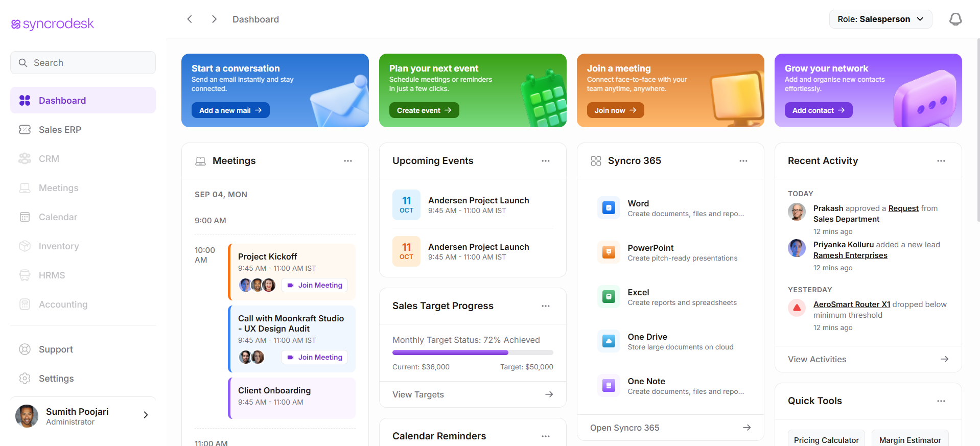Open Upcoming Events more options
Screen dimensions: 980x446
(546, 161)
